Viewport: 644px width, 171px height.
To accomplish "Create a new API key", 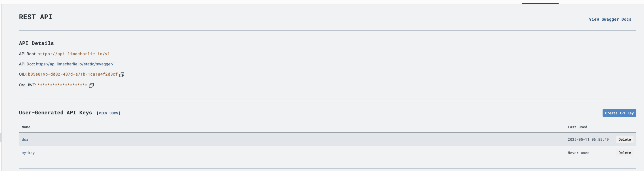I will coord(619,113).
